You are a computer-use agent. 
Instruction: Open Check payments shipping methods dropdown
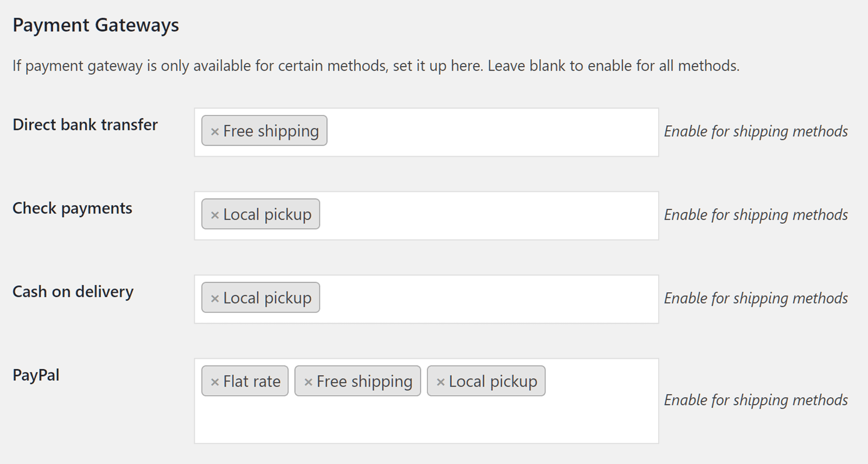[488, 216]
